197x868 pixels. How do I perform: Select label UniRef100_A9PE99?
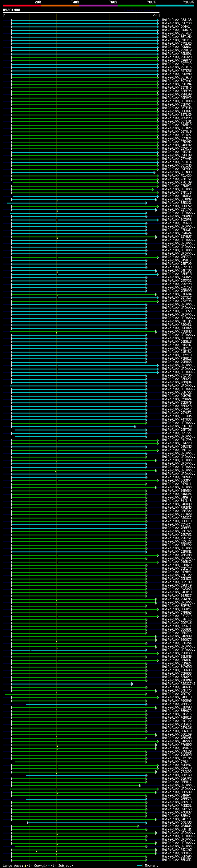click(x=177, y=94)
